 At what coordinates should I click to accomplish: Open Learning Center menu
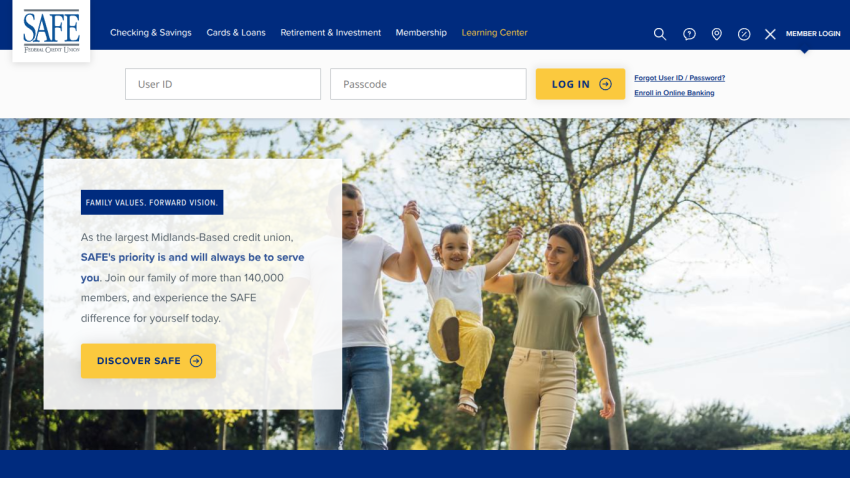coord(494,33)
